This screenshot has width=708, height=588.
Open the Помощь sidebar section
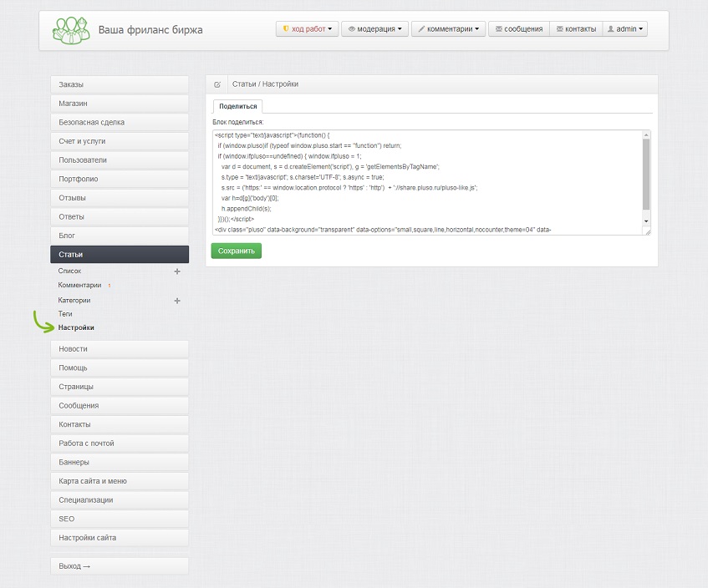[x=120, y=368]
